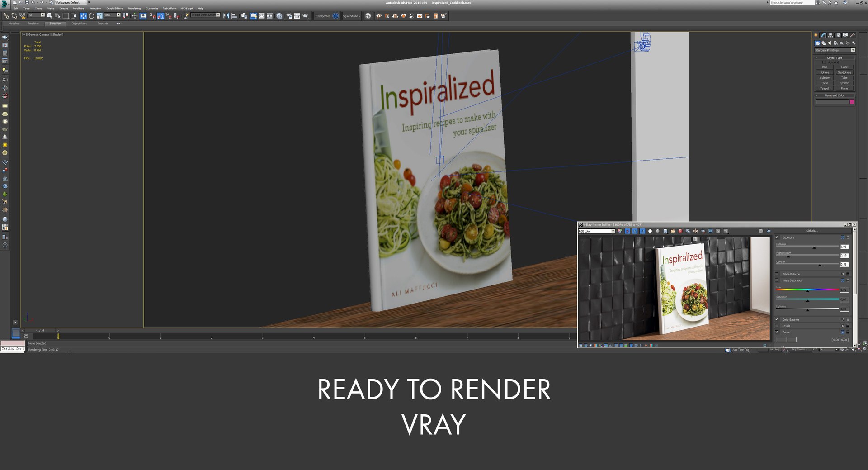Toggle blue channel in V-Ray frame buffer

click(x=642, y=231)
